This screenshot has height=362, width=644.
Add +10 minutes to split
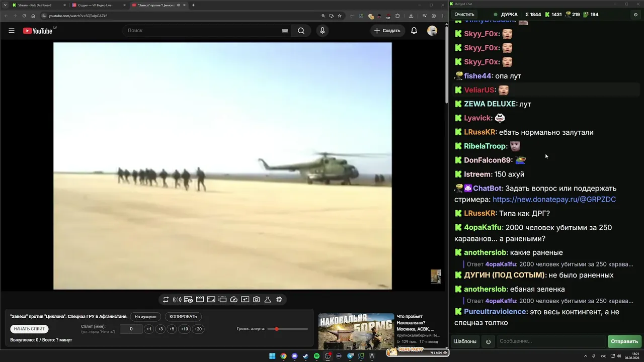click(185, 329)
